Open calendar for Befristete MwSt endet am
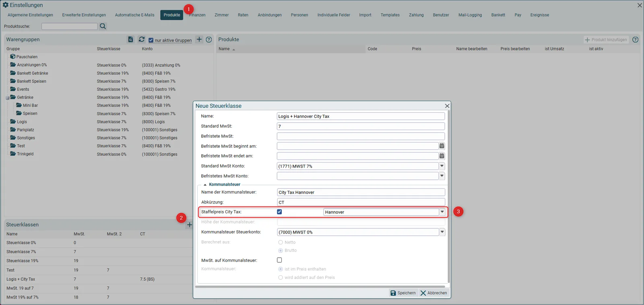This screenshot has height=305, width=644. (x=442, y=156)
